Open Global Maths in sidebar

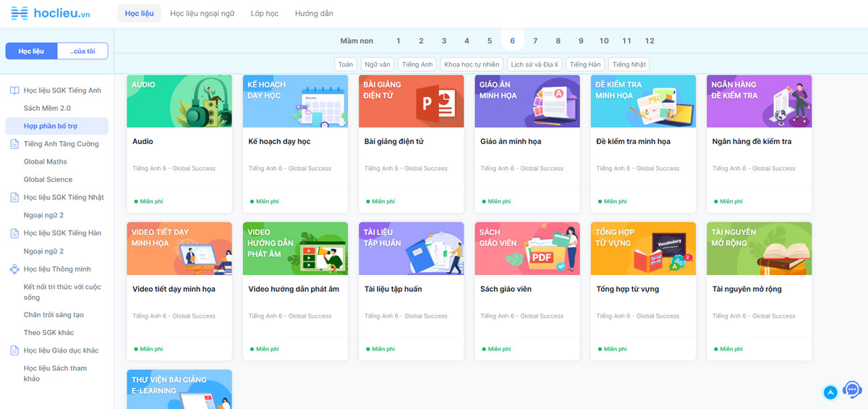coord(45,161)
